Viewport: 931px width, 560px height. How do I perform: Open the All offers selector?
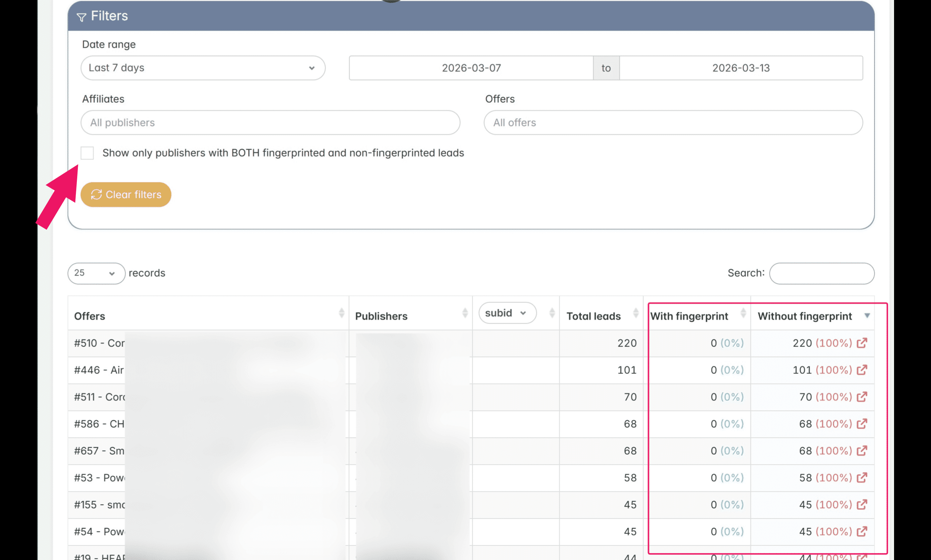pos(673,123)
